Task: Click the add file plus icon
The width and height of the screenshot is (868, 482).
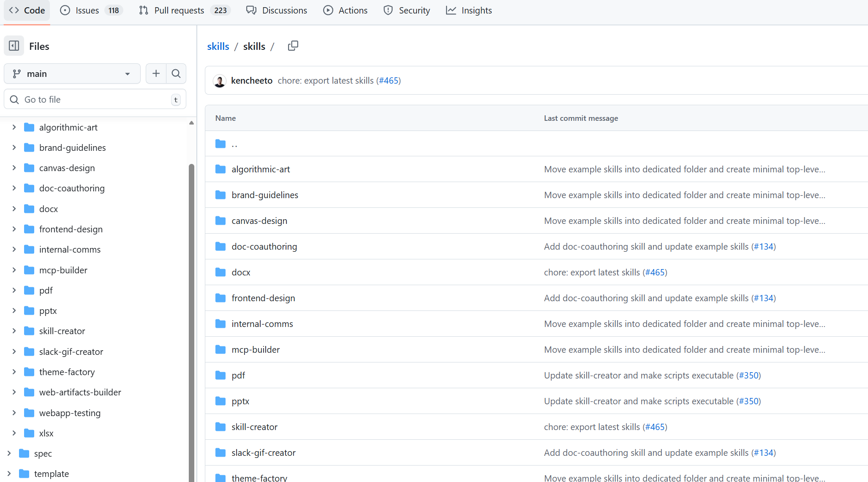Action: (156, 74)
